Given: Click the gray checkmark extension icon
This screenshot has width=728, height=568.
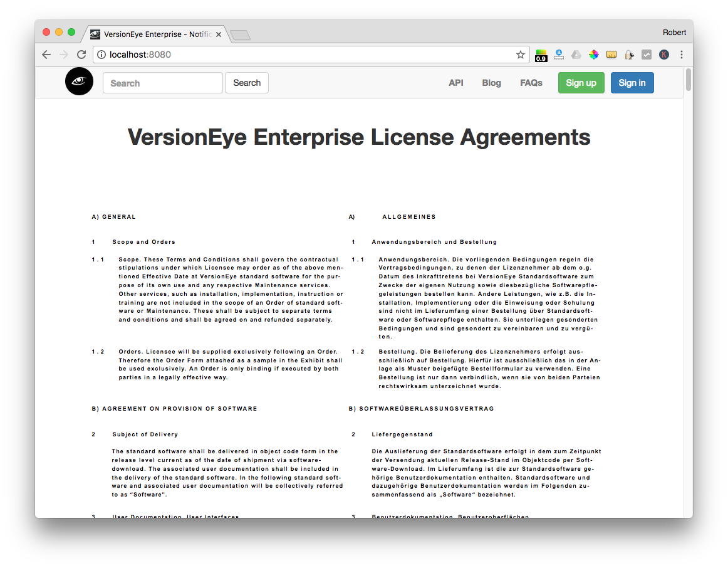Looking at the screenshot, I should point(647,55).
